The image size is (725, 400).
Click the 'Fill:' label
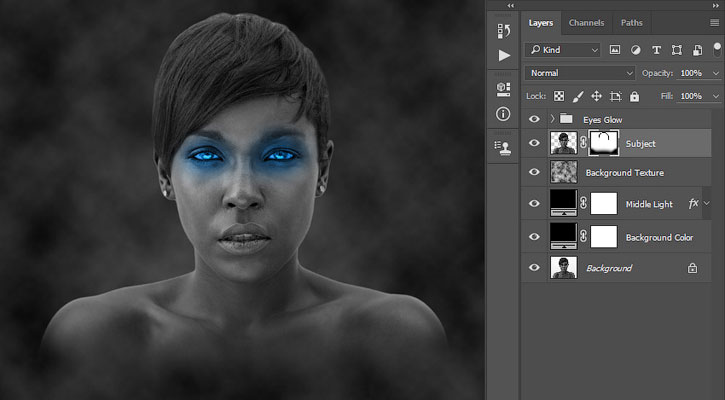point(666,96)
